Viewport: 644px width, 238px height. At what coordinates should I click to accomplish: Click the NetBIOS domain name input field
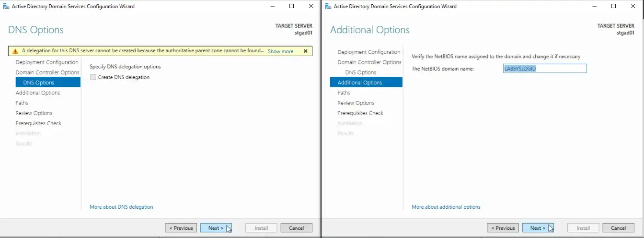click(x=545, y=69)
